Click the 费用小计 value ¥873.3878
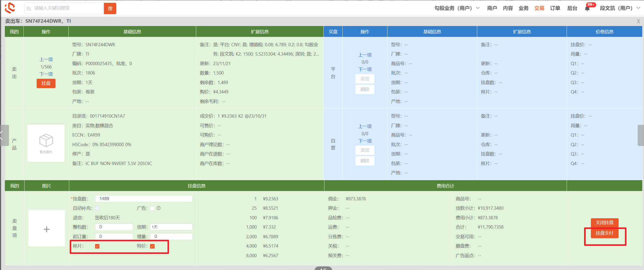644x270 pixels. pos(488,218)
